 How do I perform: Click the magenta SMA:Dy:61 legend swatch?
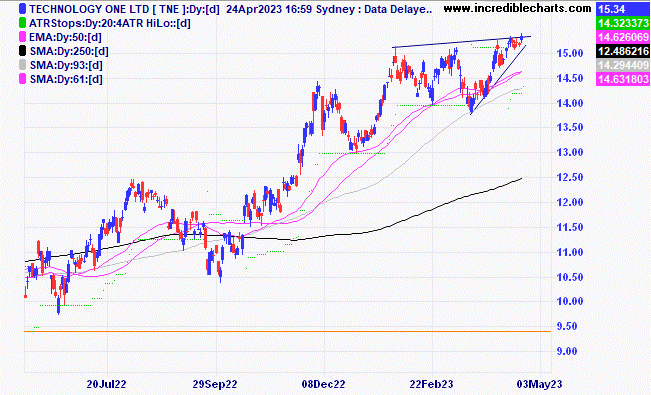tap(23, 79)
